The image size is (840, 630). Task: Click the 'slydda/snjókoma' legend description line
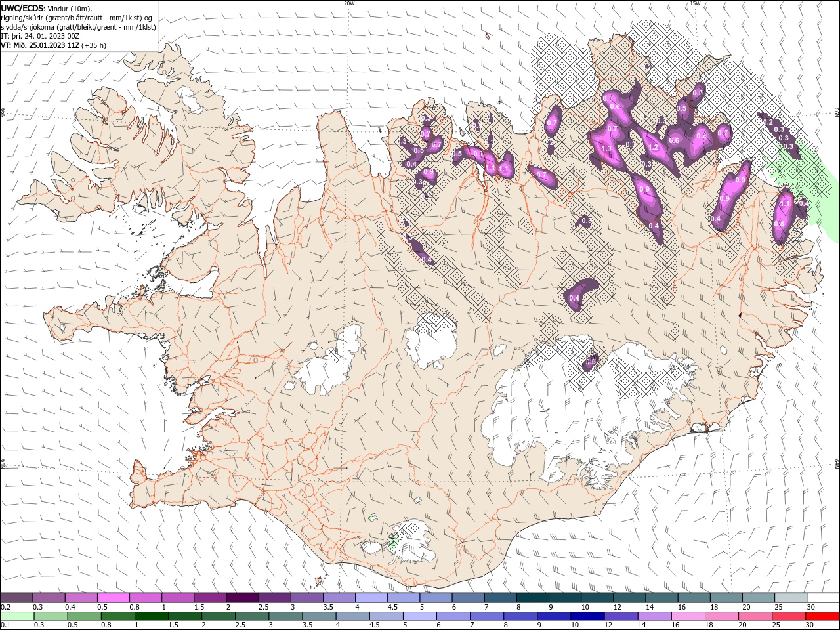pos(79,27)
